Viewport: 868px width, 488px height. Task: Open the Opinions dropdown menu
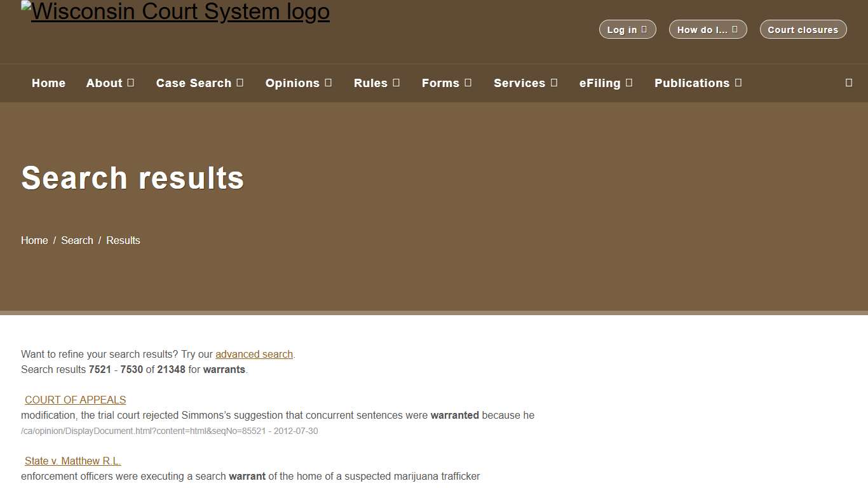click(x=299, y=83)
